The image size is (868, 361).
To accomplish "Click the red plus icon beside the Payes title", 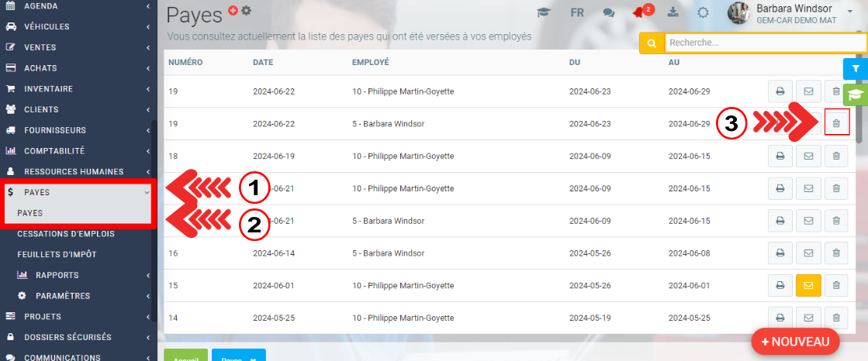I will pos(233,10).
